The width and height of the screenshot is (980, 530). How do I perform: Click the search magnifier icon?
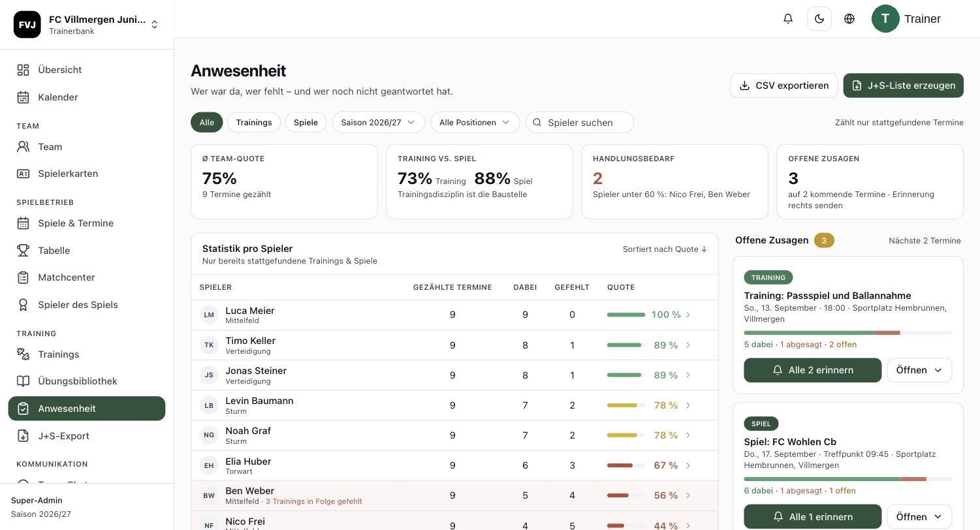point(537,123)
